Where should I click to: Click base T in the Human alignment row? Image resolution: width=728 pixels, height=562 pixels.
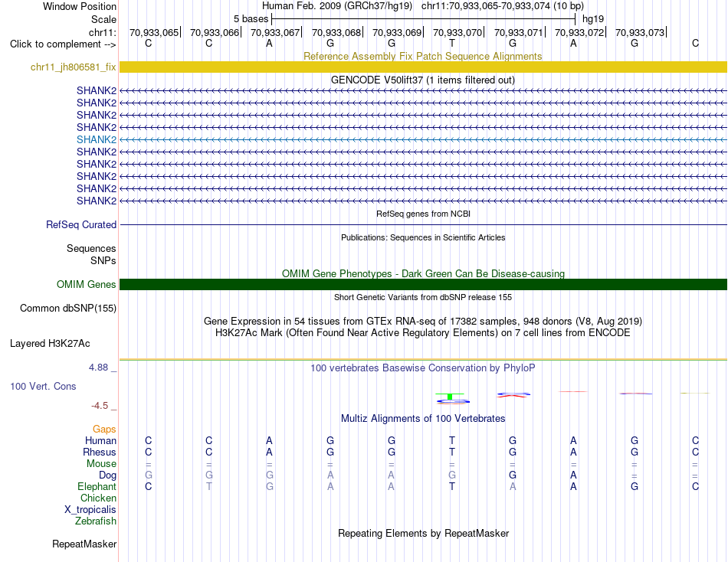452,440
